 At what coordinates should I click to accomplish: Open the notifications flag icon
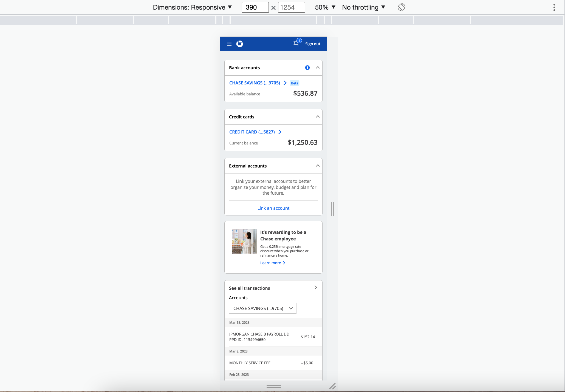[296, 43]
